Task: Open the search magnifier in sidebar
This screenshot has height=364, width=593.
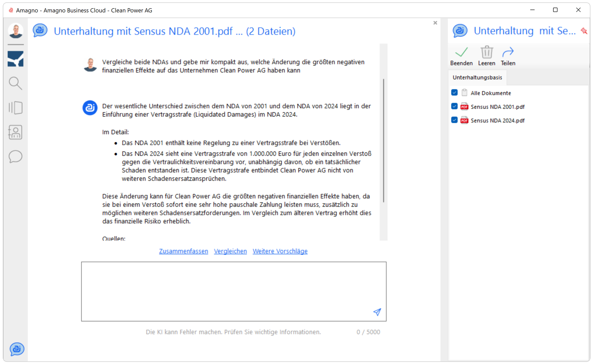Action: click(16, 83)
